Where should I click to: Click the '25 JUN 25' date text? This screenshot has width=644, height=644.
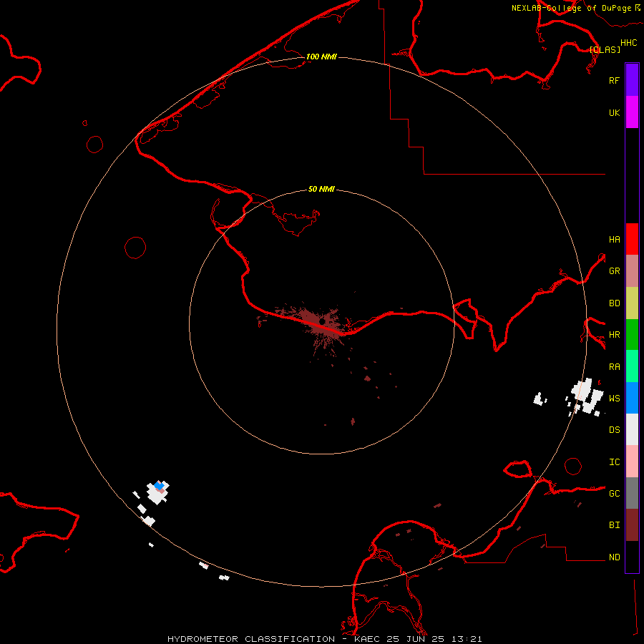click(x=416, y=639)
